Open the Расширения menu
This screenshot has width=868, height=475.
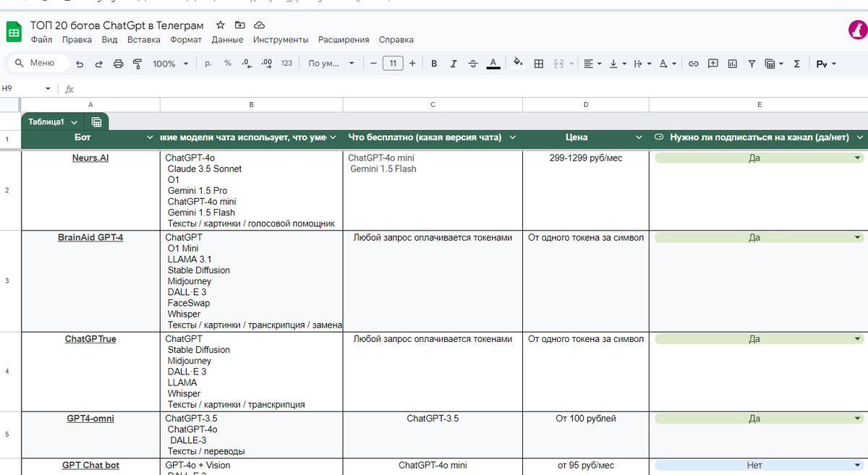(x=344, y=40)
